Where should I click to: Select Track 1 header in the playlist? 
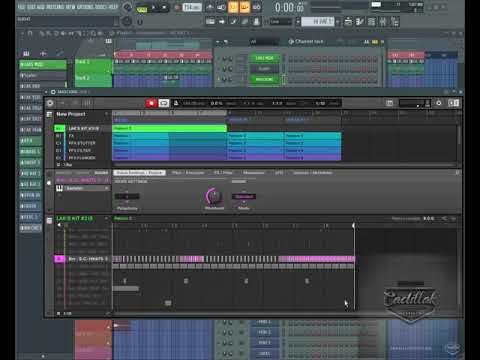pyautogui.click(x=93, y=66)
